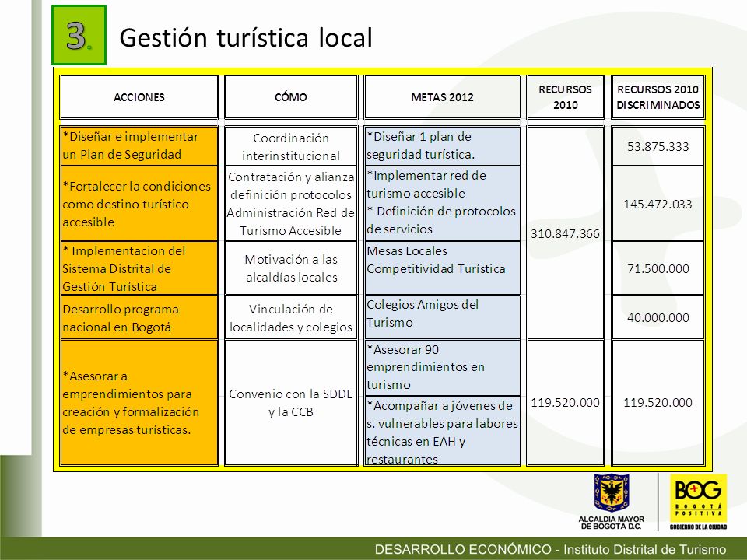The width and height of the screenshot is (747, 560).
Task: Select 'Asesorar a emprendimientos para creación' cell
Action: tap(139, 402)
